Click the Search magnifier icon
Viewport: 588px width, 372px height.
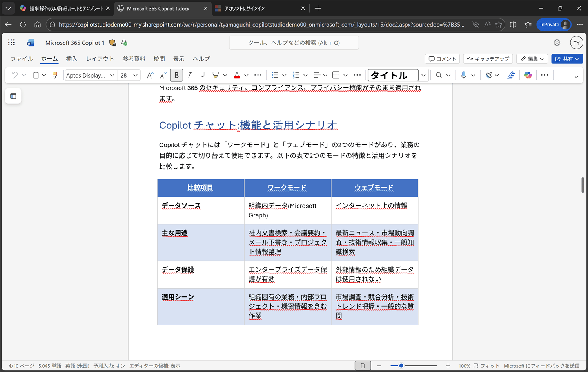439,75
